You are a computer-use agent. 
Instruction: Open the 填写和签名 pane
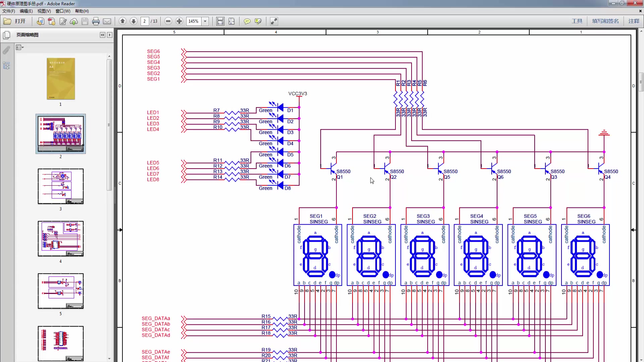[x=605, y=21]
